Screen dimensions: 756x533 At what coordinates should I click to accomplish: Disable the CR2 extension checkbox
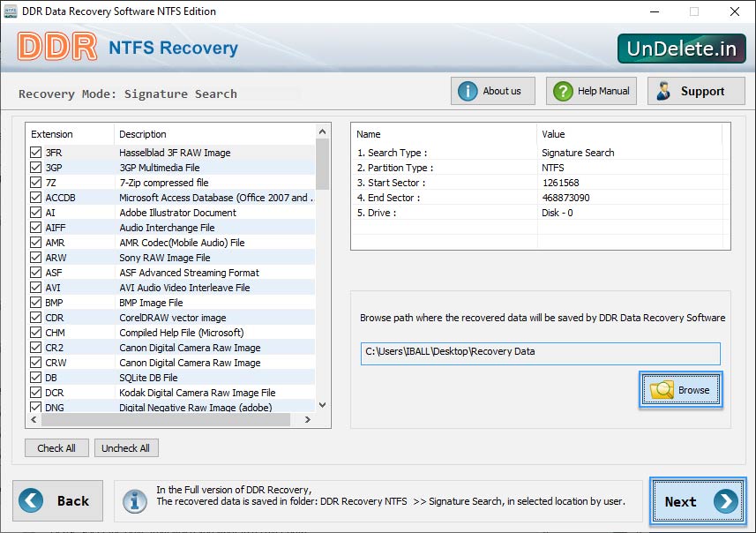tap(35, 348)
